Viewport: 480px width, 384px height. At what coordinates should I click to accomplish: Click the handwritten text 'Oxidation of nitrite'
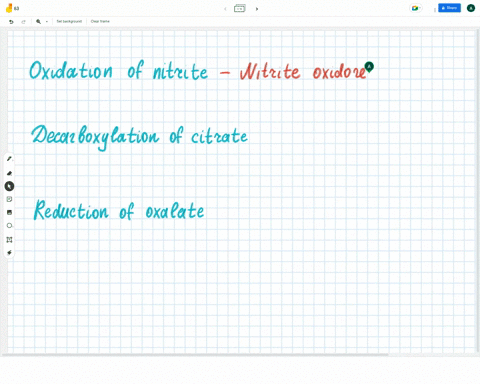tap(118, 70)
